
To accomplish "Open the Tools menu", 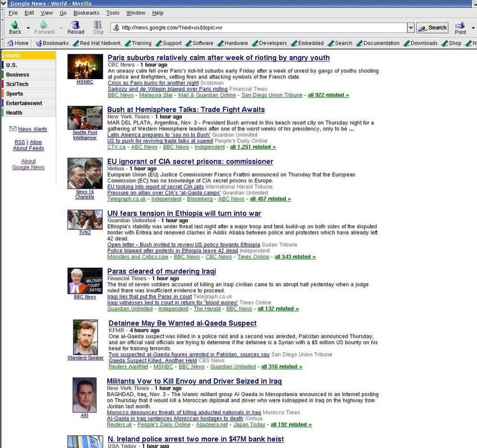I will (113, 12).
